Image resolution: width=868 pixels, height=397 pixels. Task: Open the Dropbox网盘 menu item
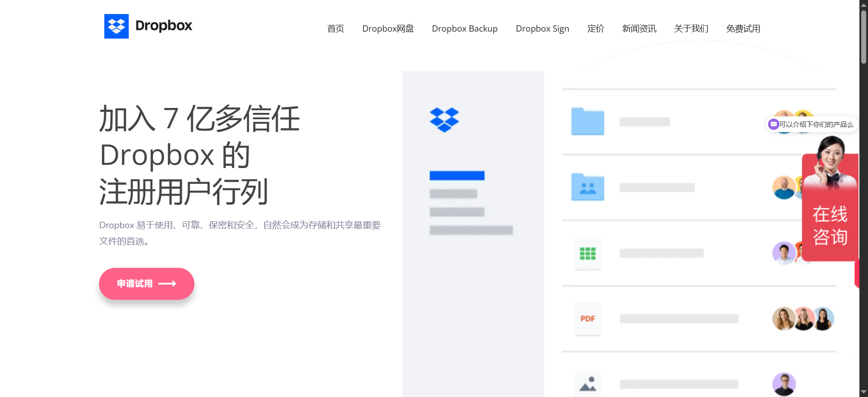388,29
